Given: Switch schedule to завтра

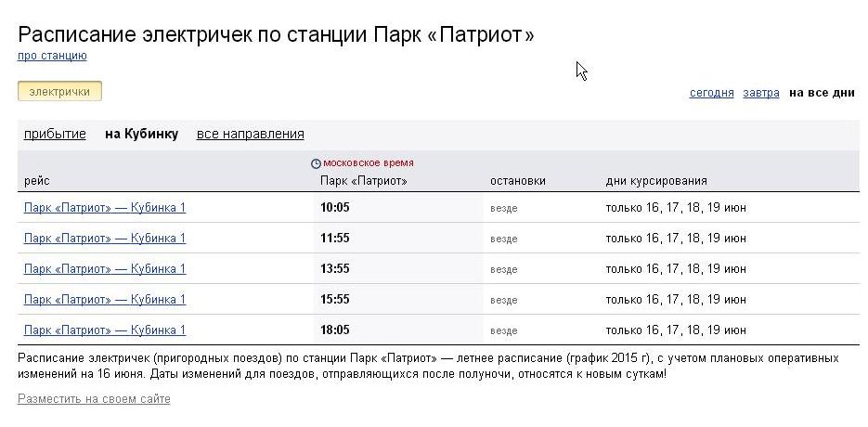Looking at the screenshot, I should coord(761,93).
